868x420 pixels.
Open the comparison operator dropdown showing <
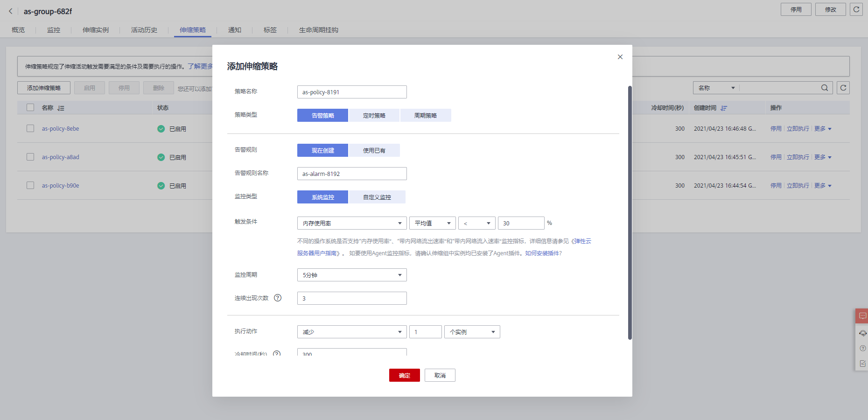coord(477,223)
